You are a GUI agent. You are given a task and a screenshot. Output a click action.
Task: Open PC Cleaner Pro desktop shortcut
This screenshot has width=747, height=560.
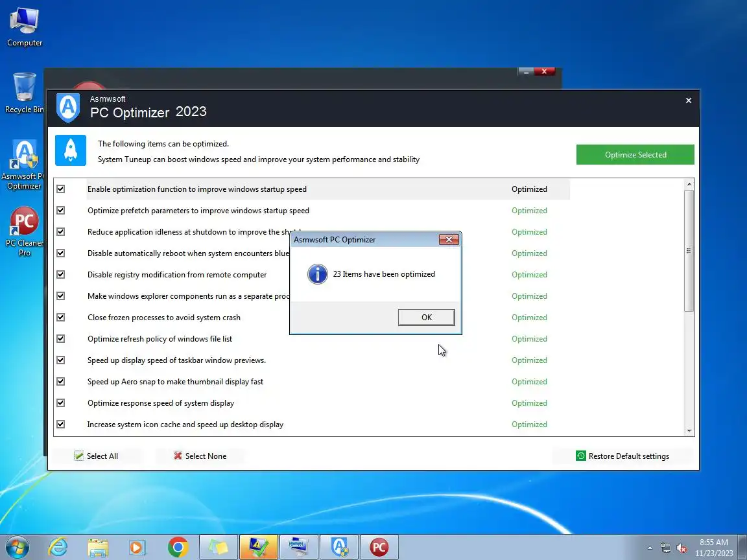pos(24,231)
